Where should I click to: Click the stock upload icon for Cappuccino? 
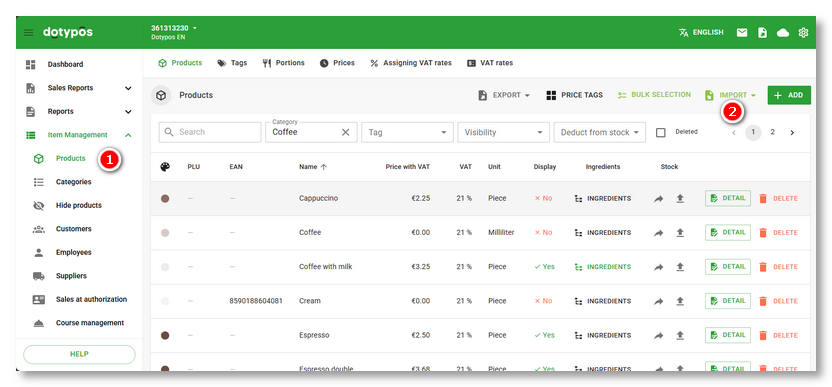(680, 199)
